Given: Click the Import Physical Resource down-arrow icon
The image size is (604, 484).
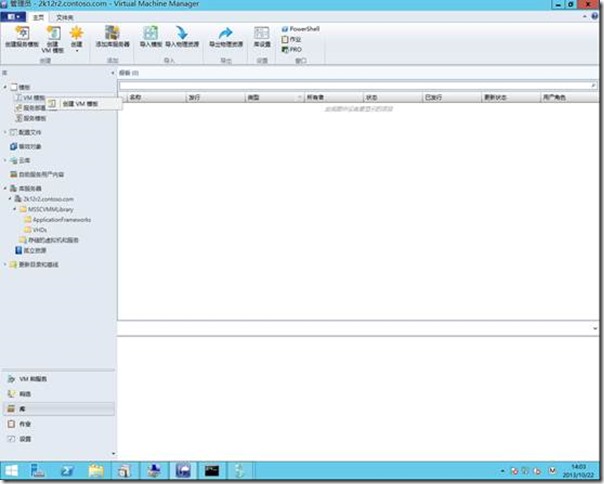Looking at the screenshot, I should pyautogui.click(x=182, y=33).
